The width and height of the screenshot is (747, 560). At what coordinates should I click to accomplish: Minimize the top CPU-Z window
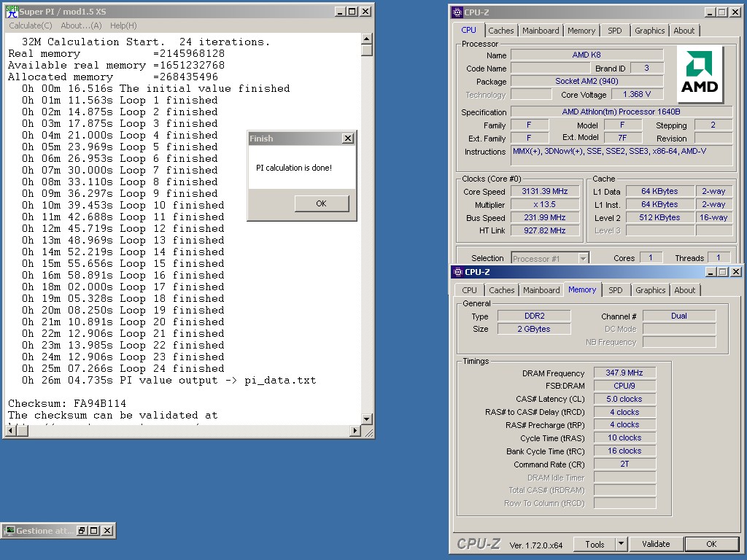(710, 12)
